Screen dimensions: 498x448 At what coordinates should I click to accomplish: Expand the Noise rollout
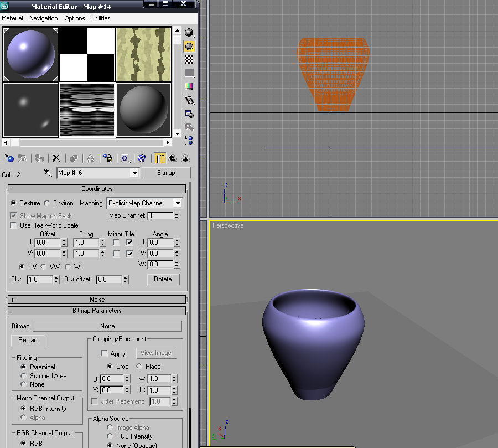(97, 300)
